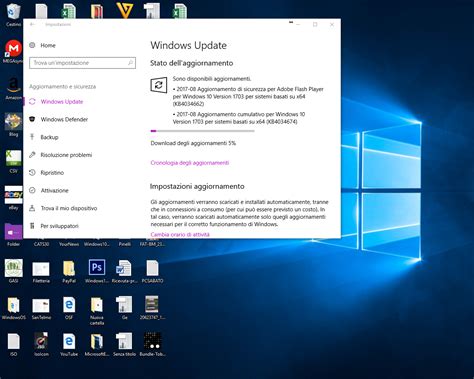Select the KB4034674 cumulative update text
The height and width of the screenshot is (379, 474).
coord(239,118)
